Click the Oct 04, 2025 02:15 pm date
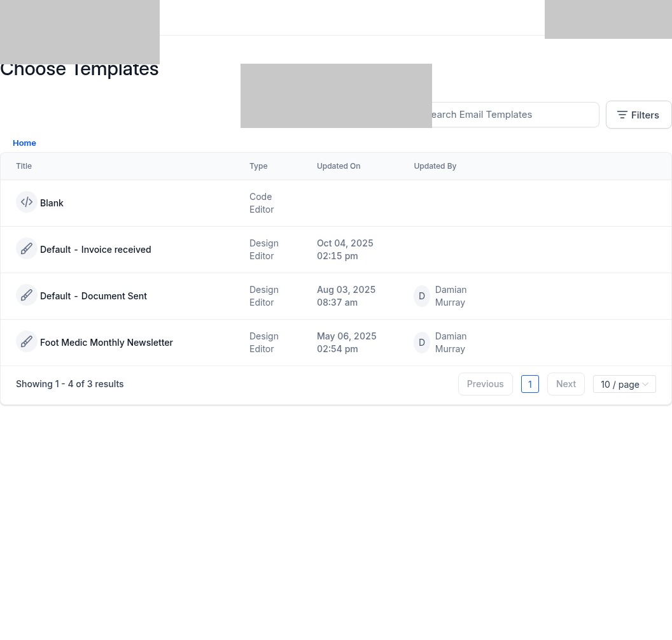 pyautogui.click(x=345, y=250)
